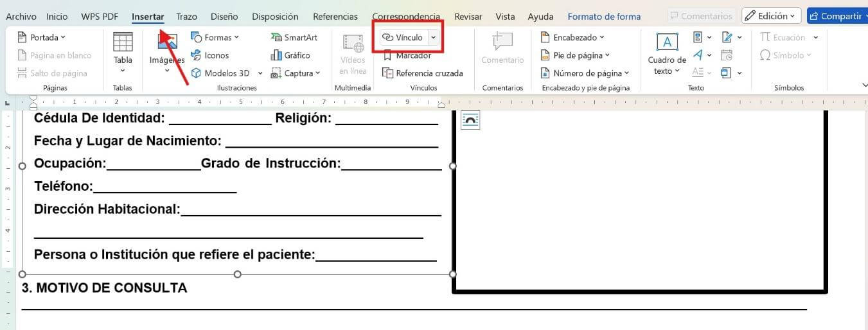Switch to the Diseño tab
Viewport: 868px width, 330px height.
pos(224,17)
